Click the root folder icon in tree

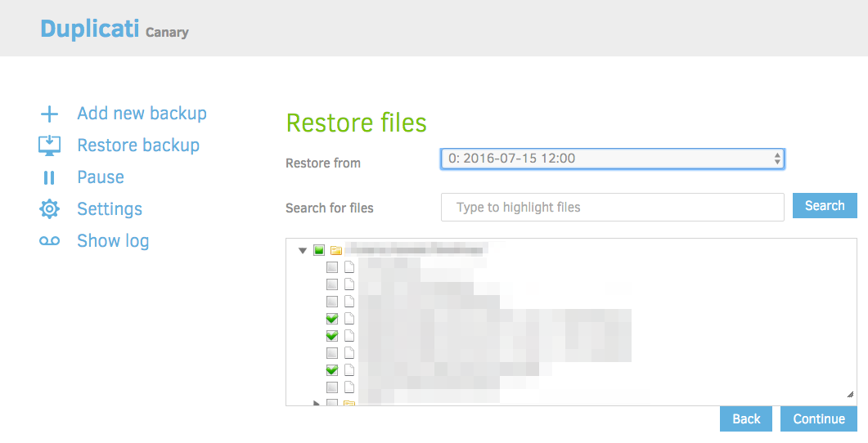(336, 251)
